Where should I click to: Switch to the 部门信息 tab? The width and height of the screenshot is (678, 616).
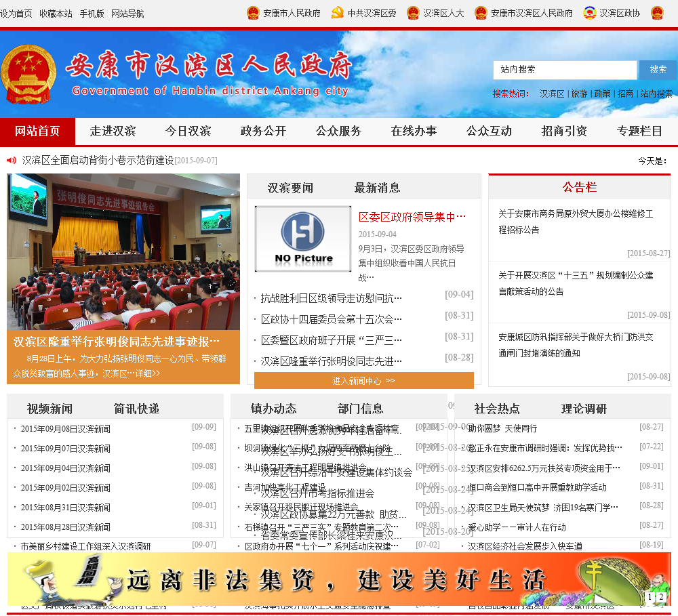click(361, 409)
